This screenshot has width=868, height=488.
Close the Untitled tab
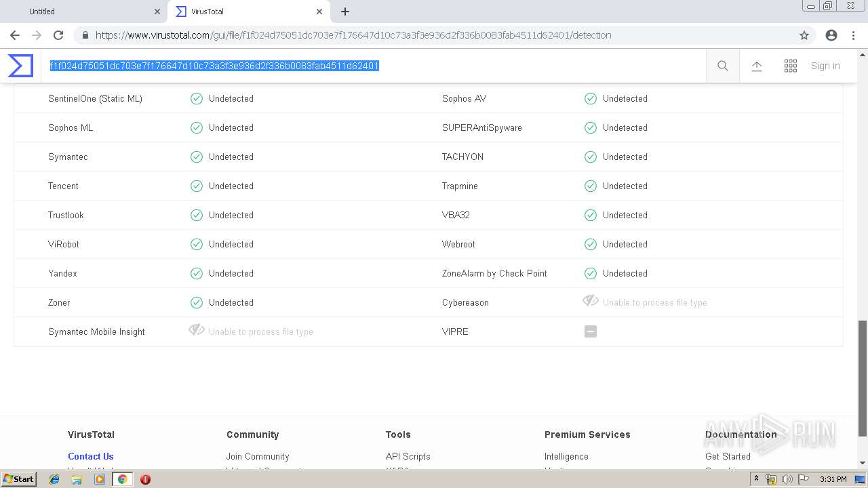[157, 12]
